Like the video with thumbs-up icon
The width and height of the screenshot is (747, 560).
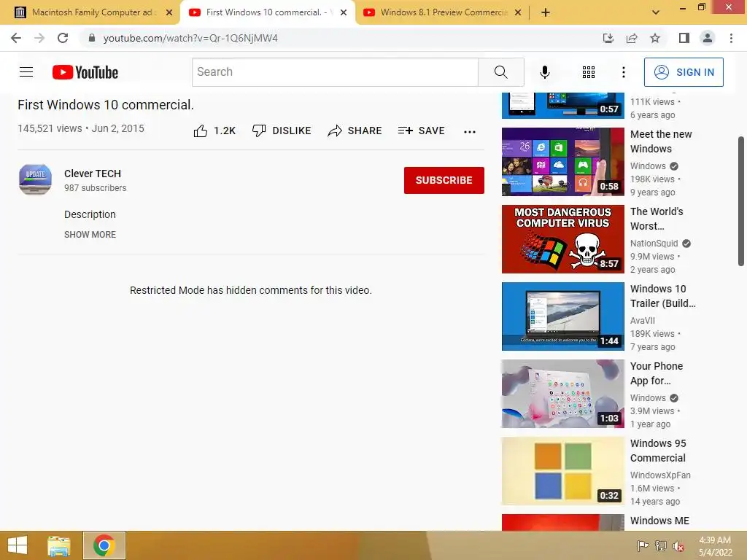coord(201,131)
